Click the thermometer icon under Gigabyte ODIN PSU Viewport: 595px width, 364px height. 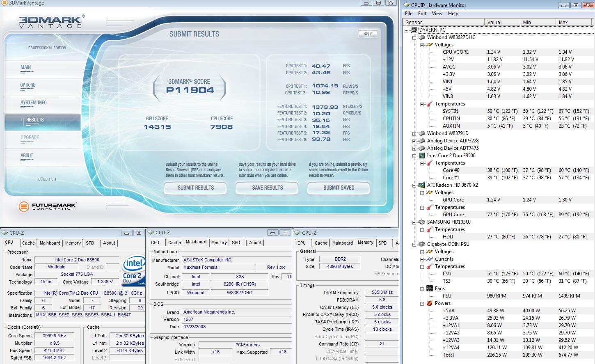[x=430, y=266]
